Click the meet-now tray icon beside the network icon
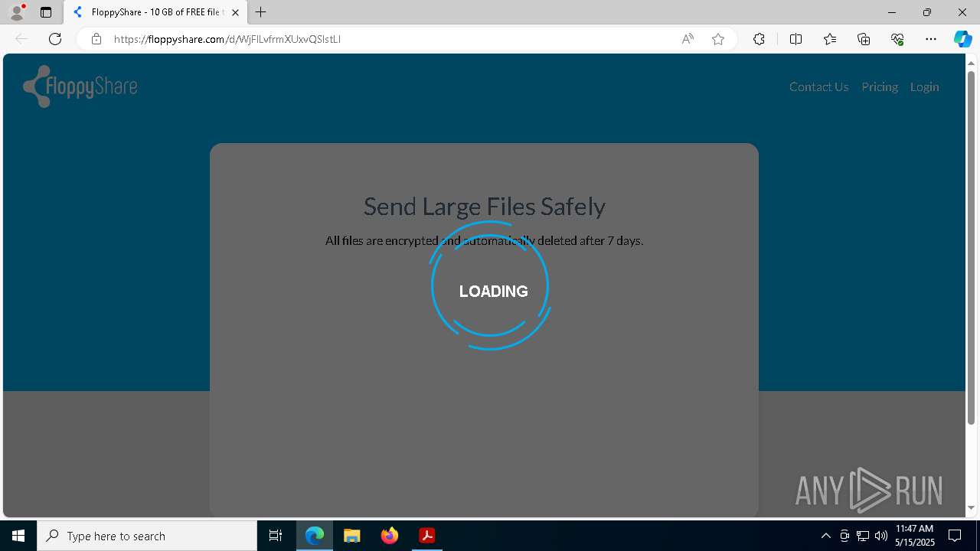Viewport: 980px width, 551px height. 844,536
